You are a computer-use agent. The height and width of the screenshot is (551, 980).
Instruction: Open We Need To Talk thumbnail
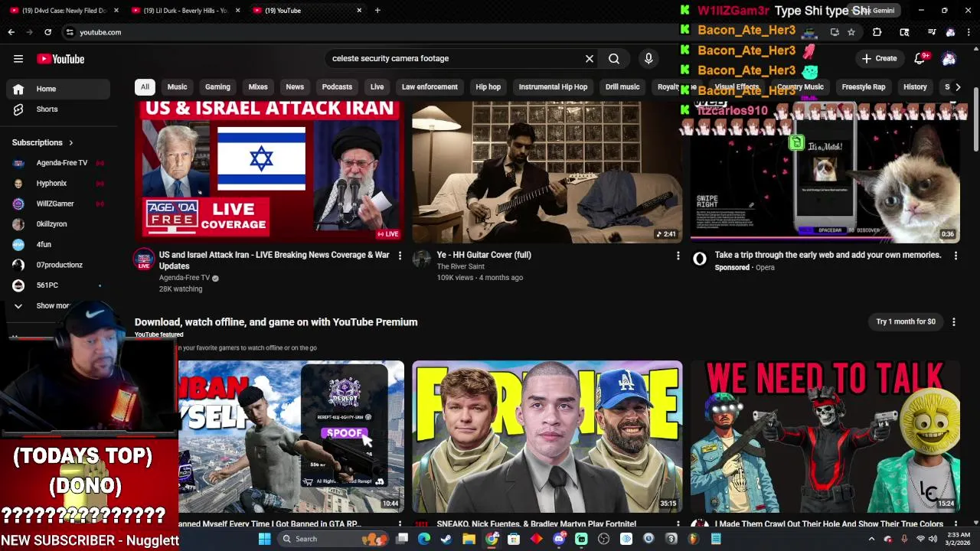[825, 436]
